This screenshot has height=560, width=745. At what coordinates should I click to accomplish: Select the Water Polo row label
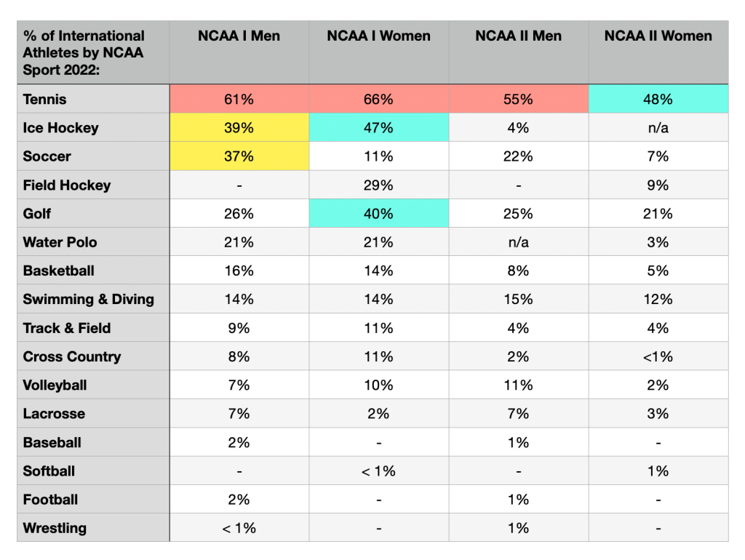[x=60, y=242]
